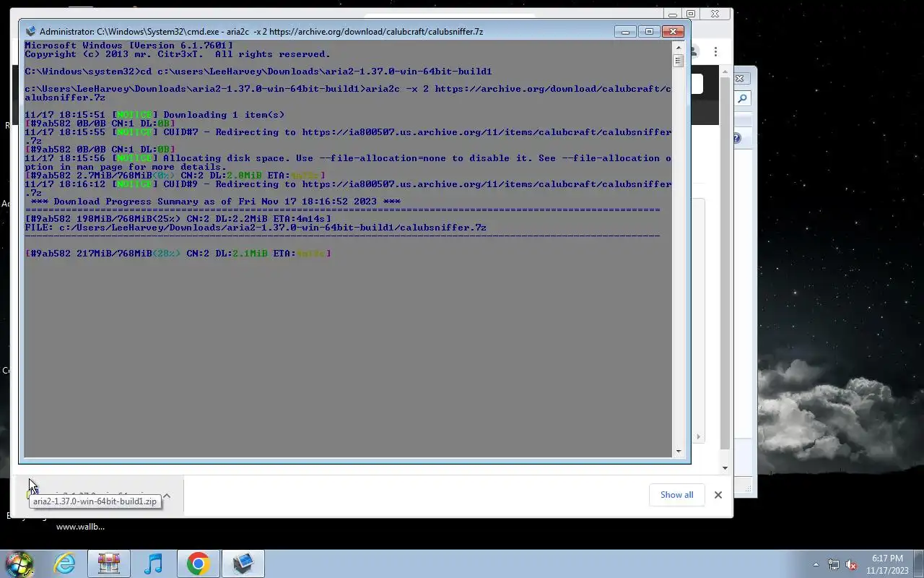Maximize the aria2c command prompt window
The height and width of the screenshot is (578, 924).
pyautogui.click(x=649, y=32)
